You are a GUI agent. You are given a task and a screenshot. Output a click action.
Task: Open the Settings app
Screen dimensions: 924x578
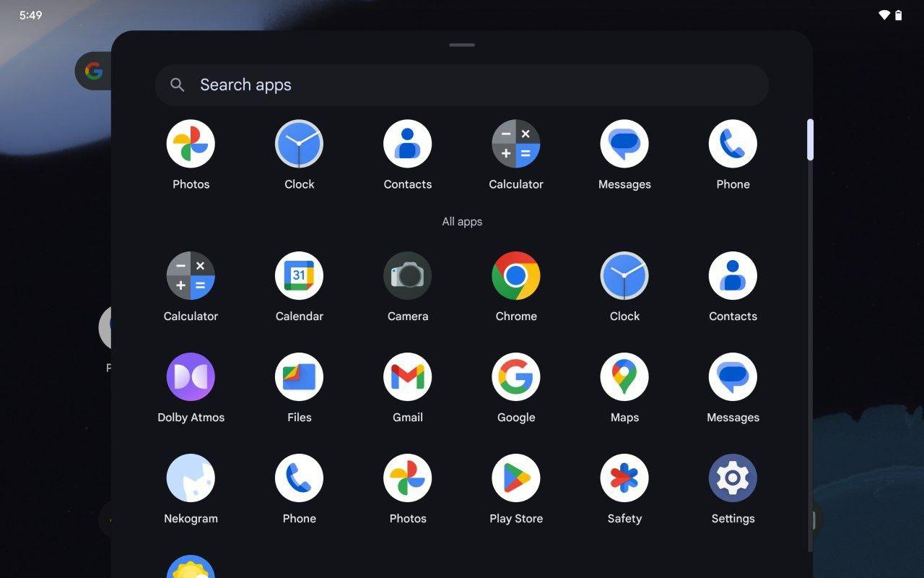click(x=733, y=478)
